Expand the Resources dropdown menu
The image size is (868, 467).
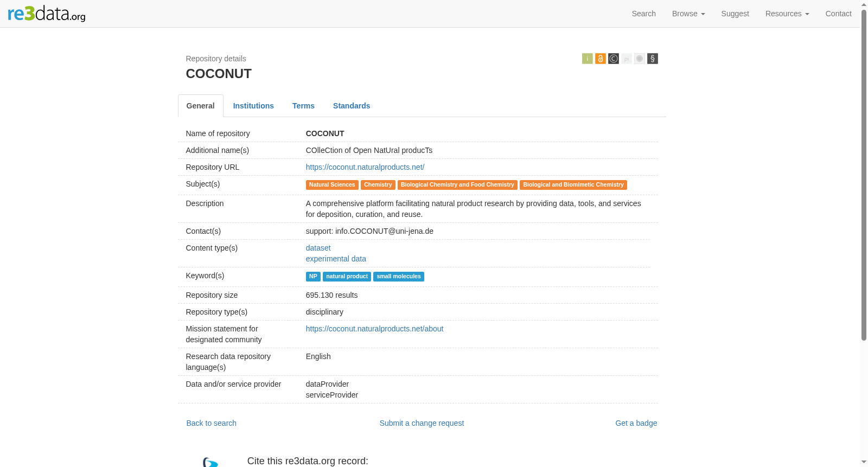787,14
